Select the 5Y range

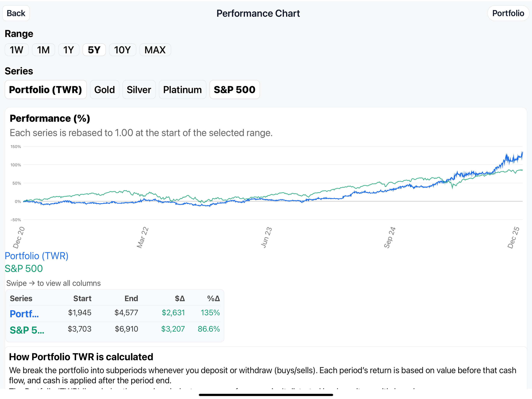coord(94,50)
